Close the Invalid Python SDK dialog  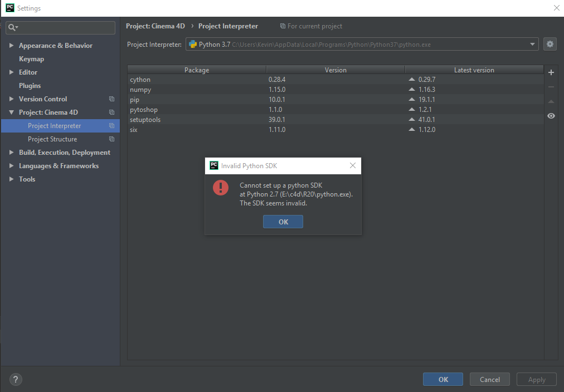tap(352, 166)
